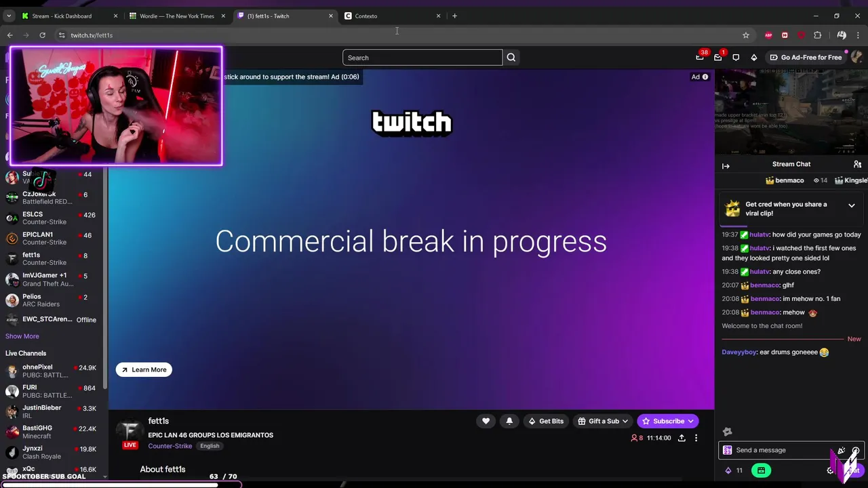The image size is (868, 488).
Task: Open ImVJGamer Grand Theft Auto channel
Action: tap(52, 279)
